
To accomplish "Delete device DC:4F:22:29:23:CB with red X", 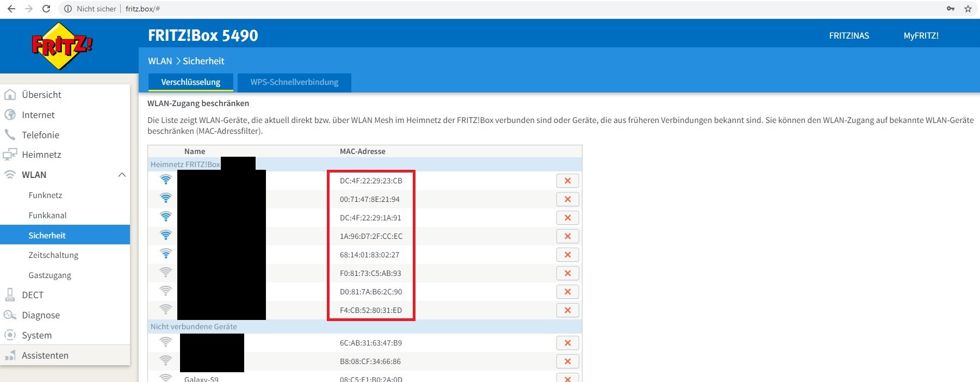I will [x=568, y=181].
